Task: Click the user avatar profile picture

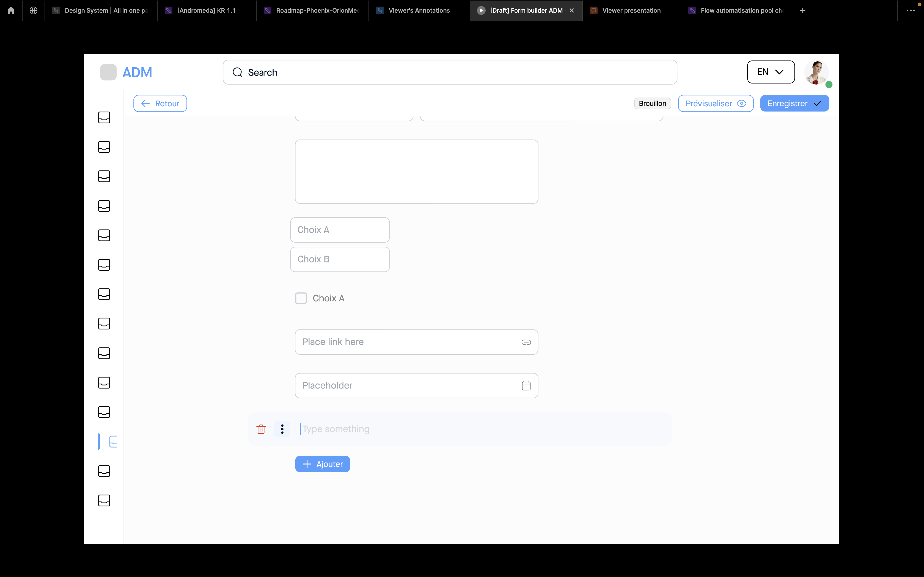Action: pos(816,72)
